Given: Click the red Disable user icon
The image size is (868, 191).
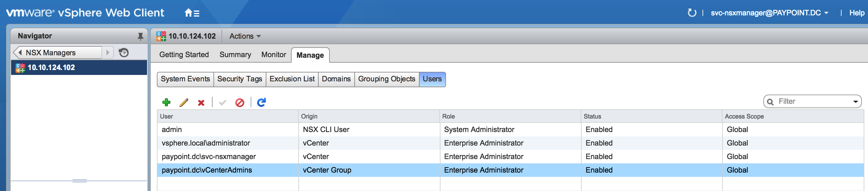Looking at the screenshot, I should pyautogui.click(x=240, y=103).
